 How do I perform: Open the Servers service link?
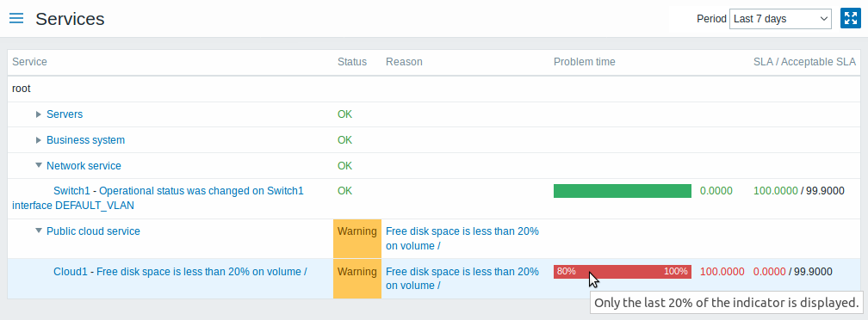click(x=65, y=114)
